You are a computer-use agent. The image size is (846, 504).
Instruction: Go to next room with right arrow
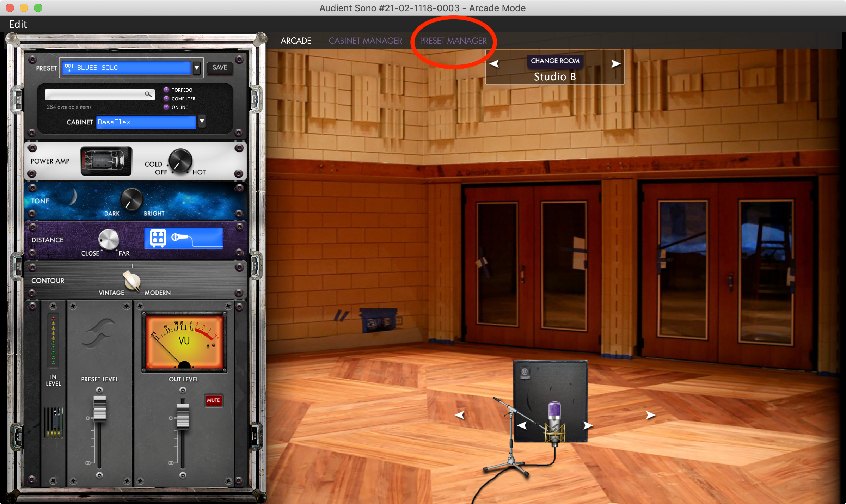click(615, 64)
